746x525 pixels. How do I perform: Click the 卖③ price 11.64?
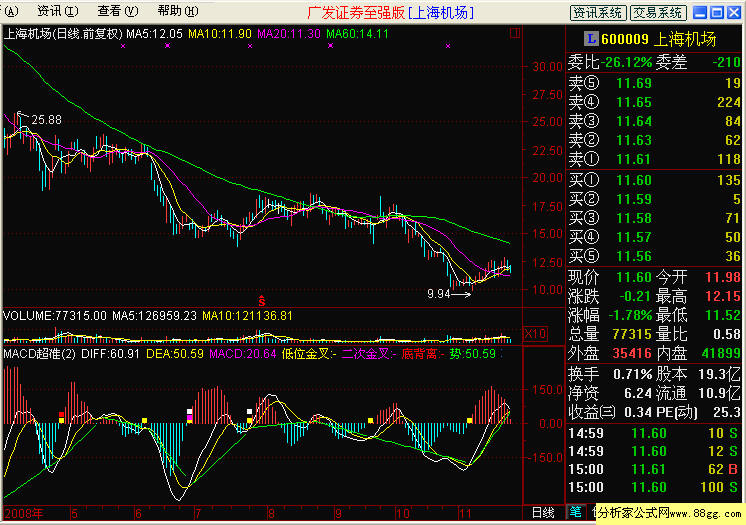tap(634, 121)
